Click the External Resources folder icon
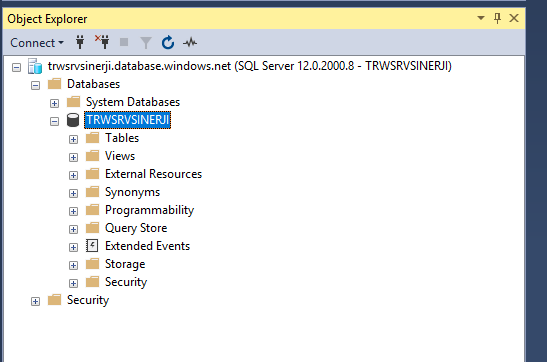The width and height of the screenshot is (547, 362). [x=92, y=174]
